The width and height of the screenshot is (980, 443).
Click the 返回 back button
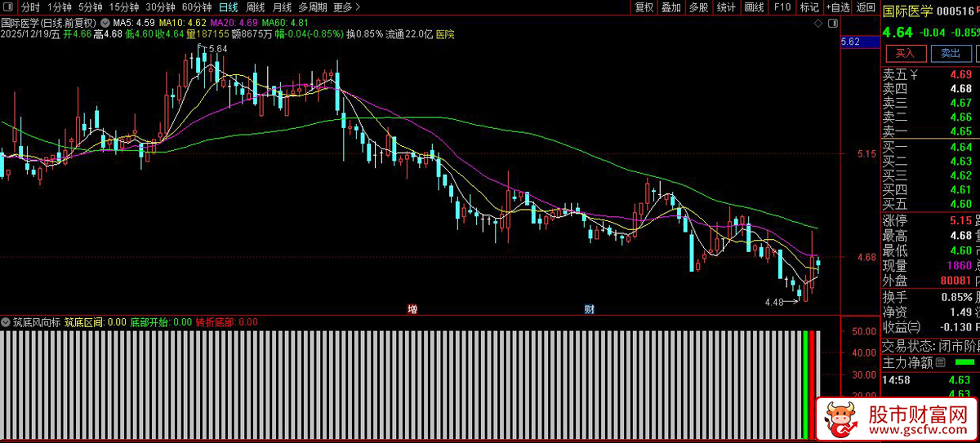click(x=866, y=7)
